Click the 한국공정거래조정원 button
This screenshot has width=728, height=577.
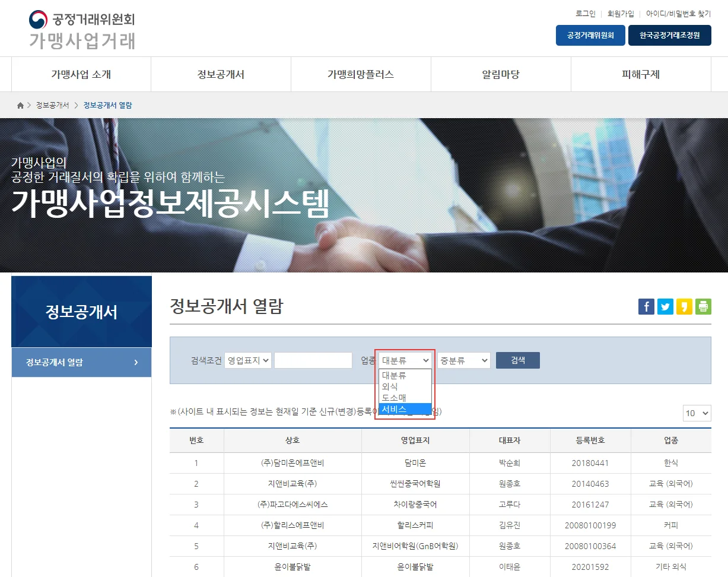tap(669, 36)
